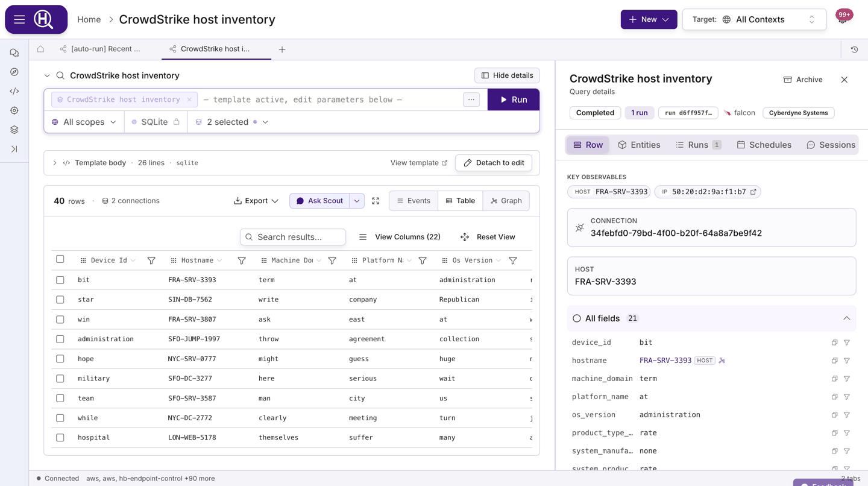This screenshot has height=486, width=868.
Task: Toggle fullscreen for the results table
Action: pos(376,201)
